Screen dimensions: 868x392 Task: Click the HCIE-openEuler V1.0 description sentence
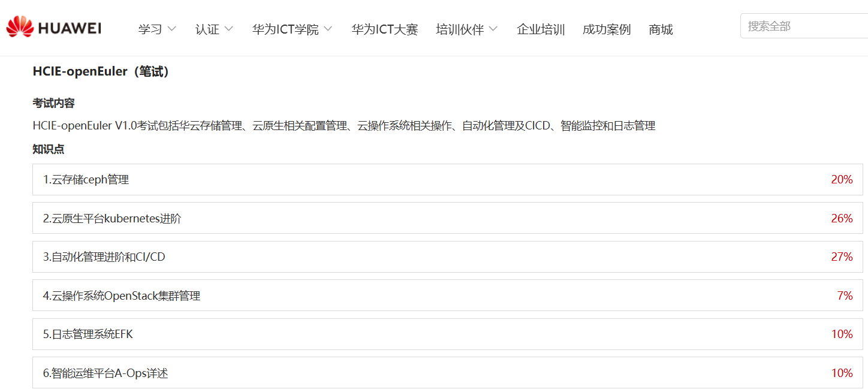[x=344, y=126]
